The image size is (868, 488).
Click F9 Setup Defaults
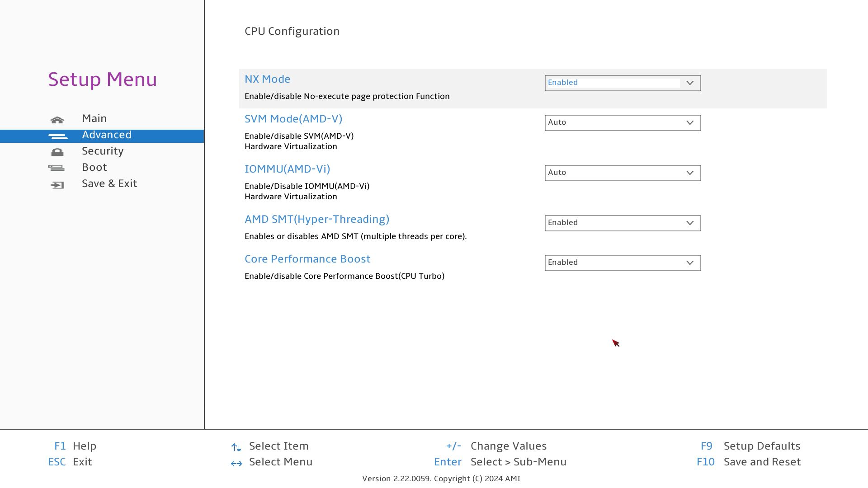point(761,446)
